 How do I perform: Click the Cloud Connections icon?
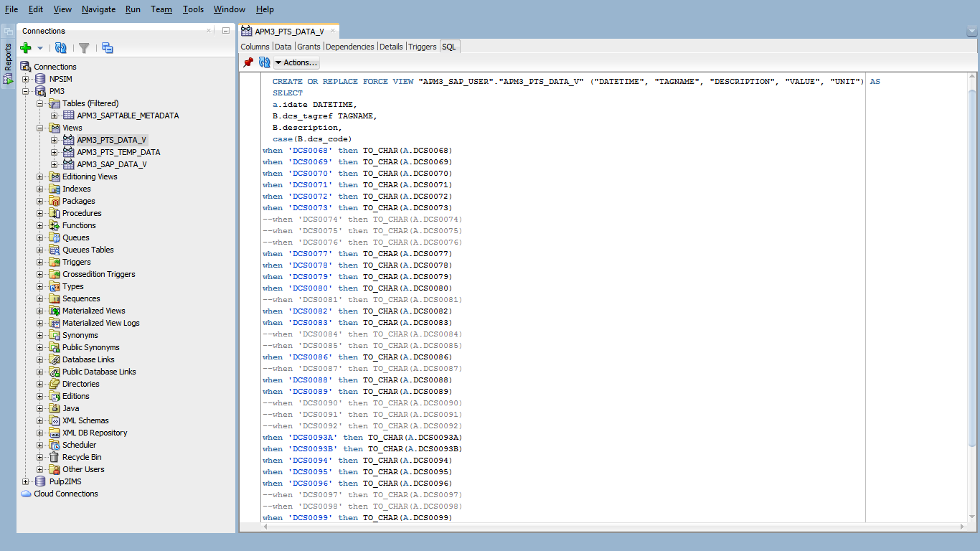tap(27, 494)
